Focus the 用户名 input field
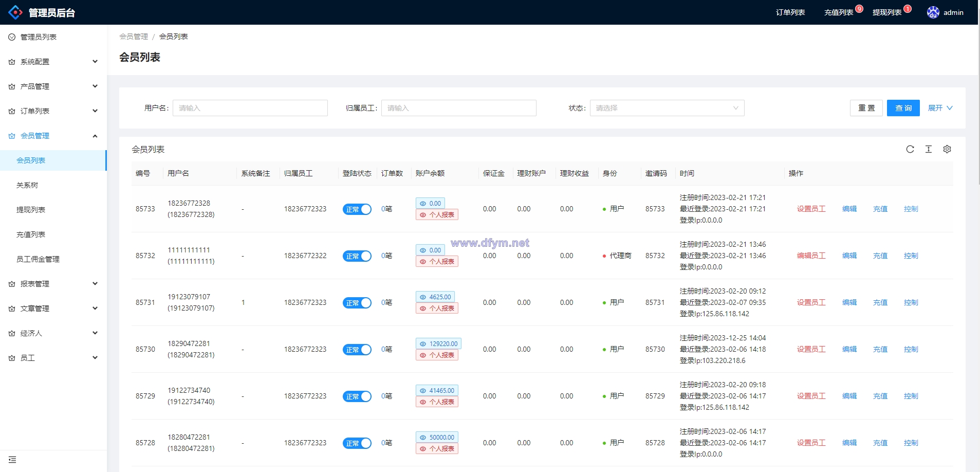 [250, 108]
